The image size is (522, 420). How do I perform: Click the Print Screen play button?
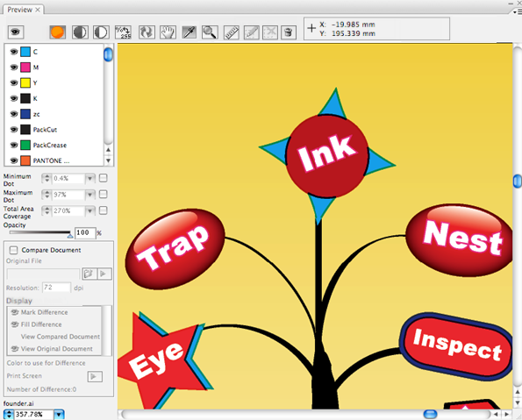(95, 376)
